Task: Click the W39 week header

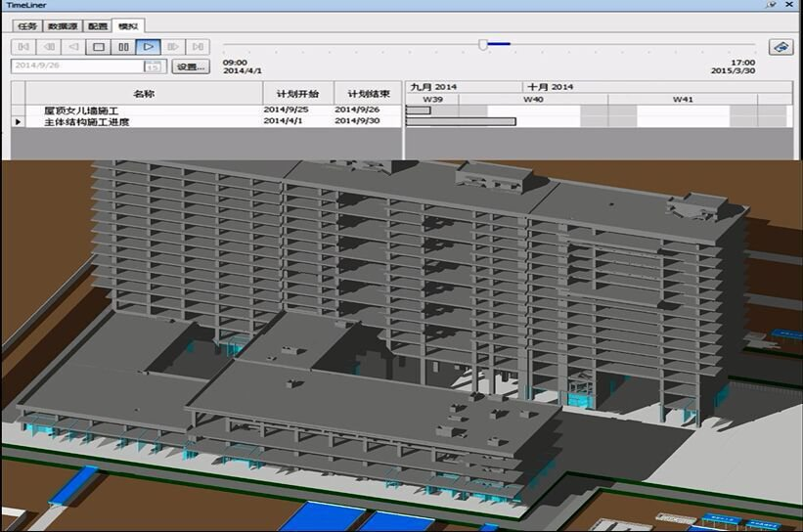Action: tap(432, 100)
